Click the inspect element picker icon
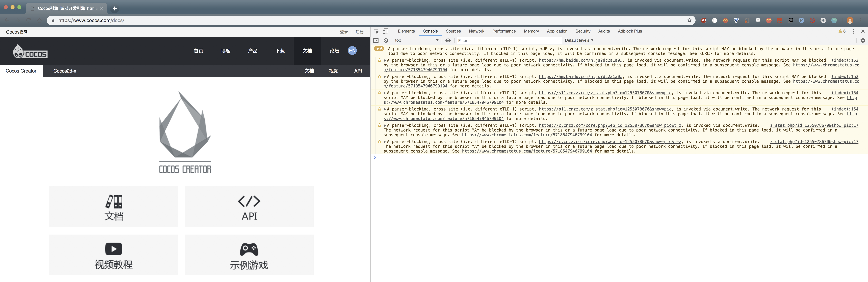Image resolution: width=868 pixels, height=282 pixels. (x=376, y=31)
